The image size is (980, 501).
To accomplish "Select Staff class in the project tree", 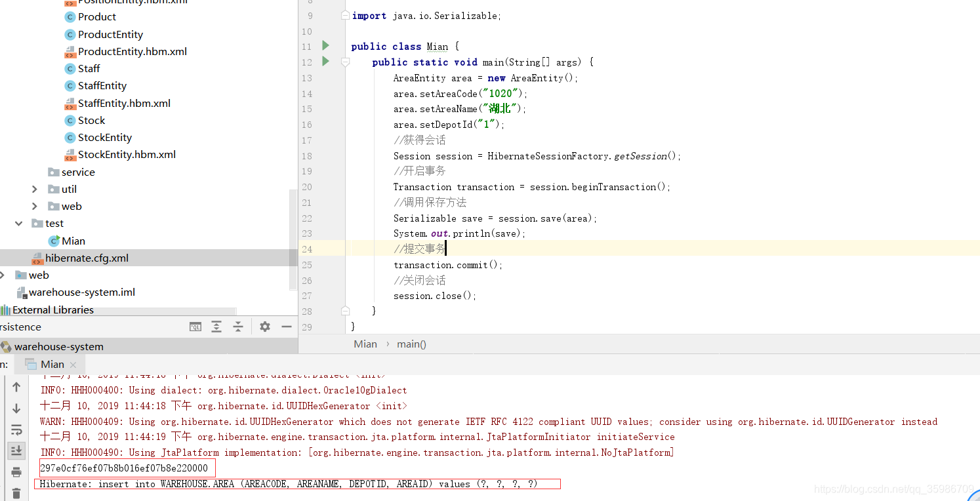I will click(89, 69).
